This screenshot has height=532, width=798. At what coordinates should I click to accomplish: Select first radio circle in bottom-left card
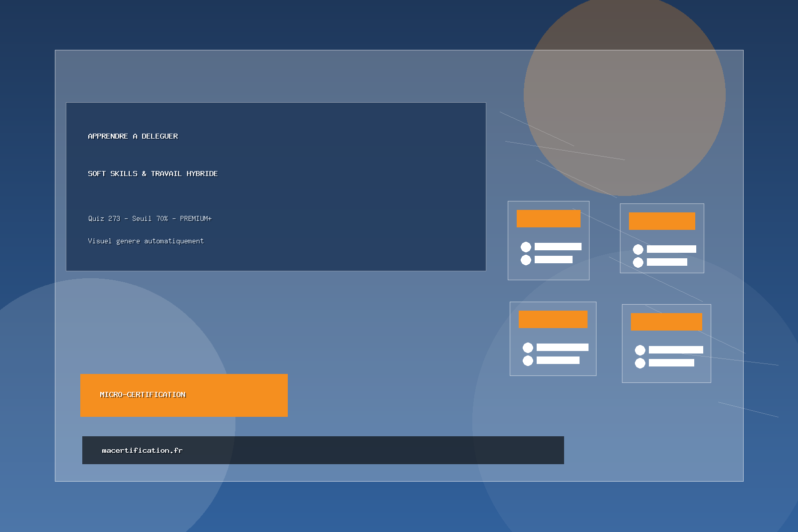point(528,348)
